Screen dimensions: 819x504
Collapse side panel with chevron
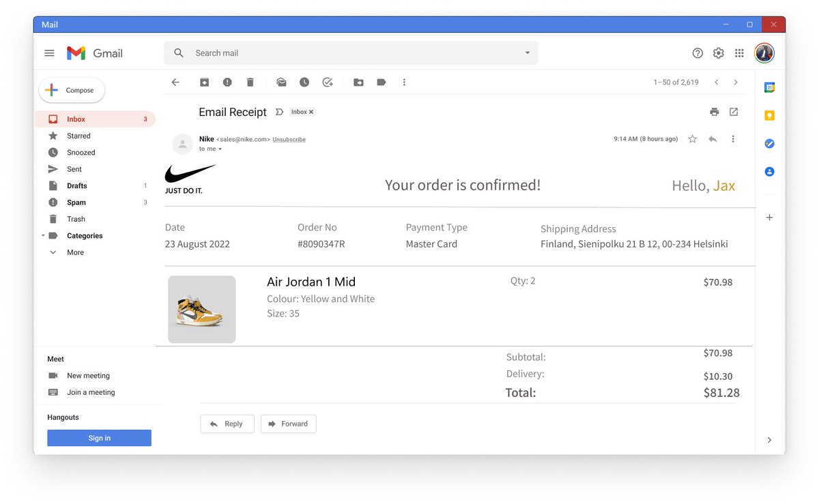(769, 440)
